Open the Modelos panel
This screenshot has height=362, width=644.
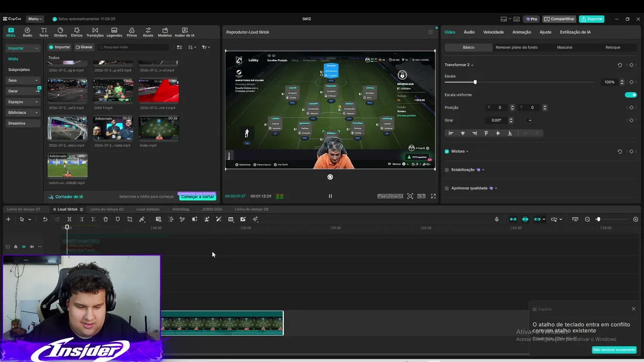pos(165,32)
